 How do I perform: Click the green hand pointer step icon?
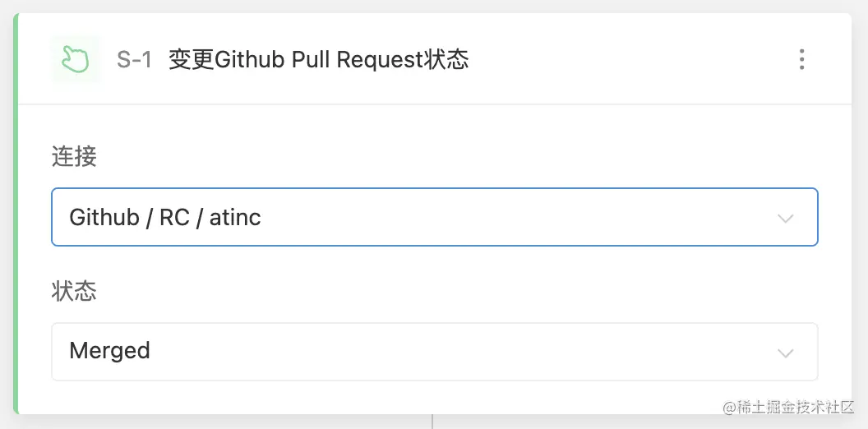coord(76,59)
